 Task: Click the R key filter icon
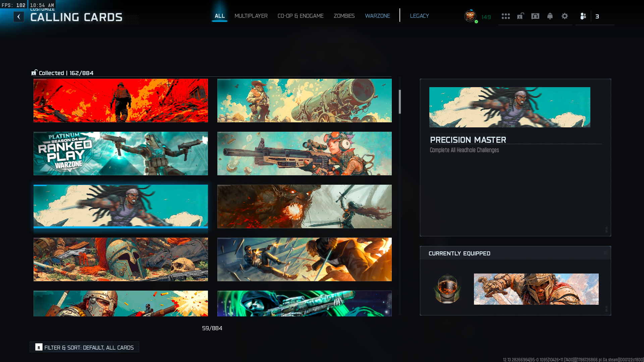coord(39,347)
